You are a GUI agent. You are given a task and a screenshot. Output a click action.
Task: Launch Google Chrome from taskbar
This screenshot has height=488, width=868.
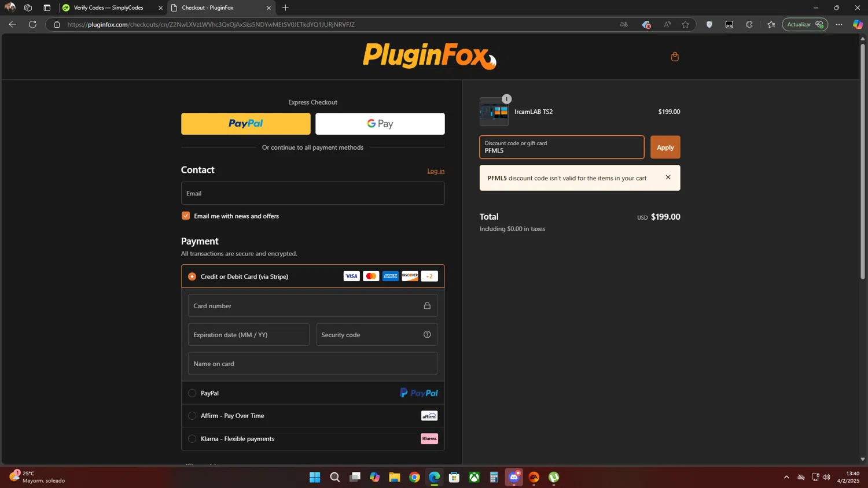point(414,477)
